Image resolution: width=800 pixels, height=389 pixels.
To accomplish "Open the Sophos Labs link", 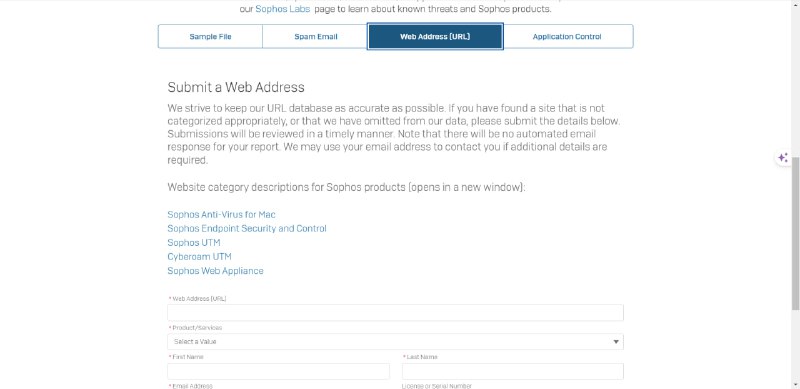I will (x=283, y=9).
